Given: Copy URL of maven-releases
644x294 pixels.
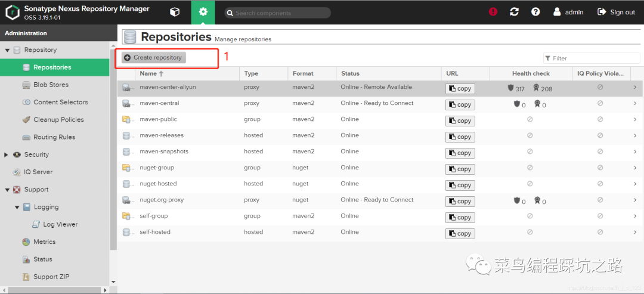Looking at the screenshot, I should tap(460, 137).
